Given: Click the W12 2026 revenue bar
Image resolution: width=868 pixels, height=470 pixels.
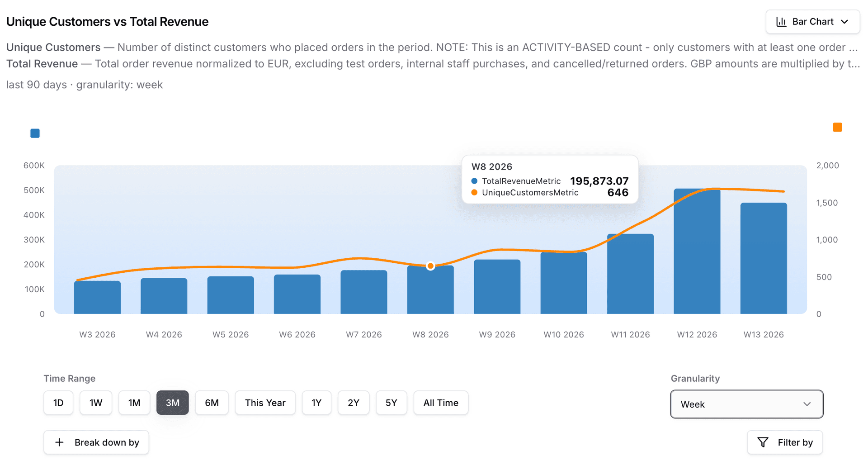Looking at the screenshot, I should tap(697, 253).
